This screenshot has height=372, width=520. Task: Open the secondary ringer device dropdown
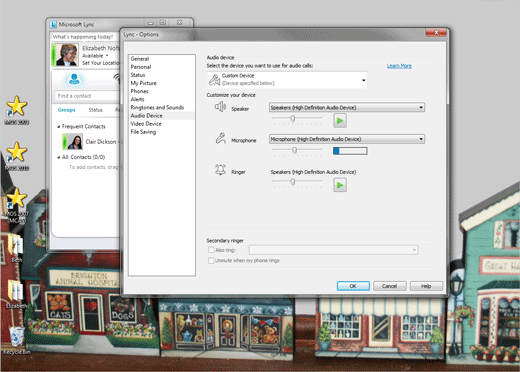tap(334, 250)
